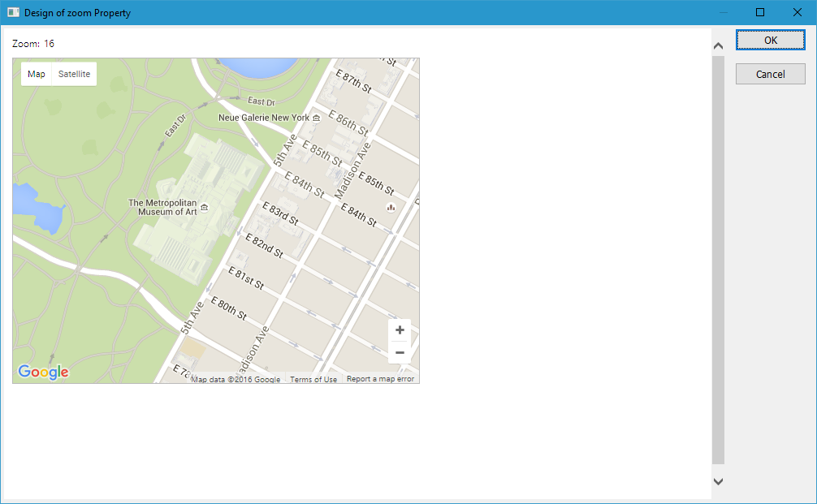Click the E 81st St street label
The image size is (817, 504).
tap(246, 278)
